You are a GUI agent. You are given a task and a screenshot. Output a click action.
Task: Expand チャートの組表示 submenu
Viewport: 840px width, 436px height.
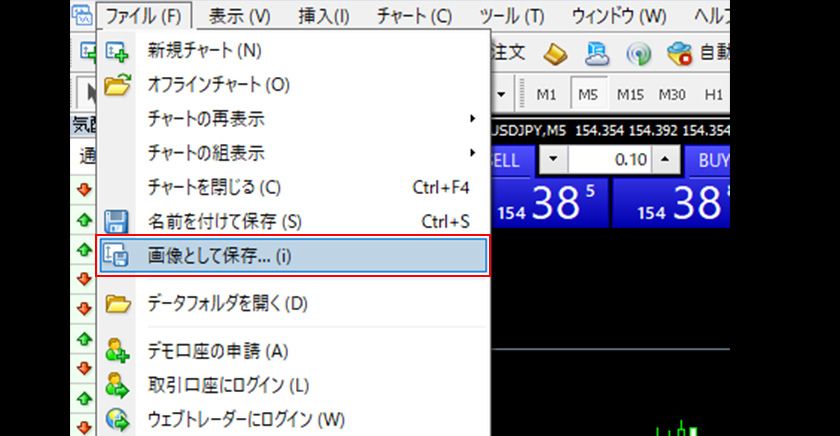pyautogui.click(x=294, y=153)
